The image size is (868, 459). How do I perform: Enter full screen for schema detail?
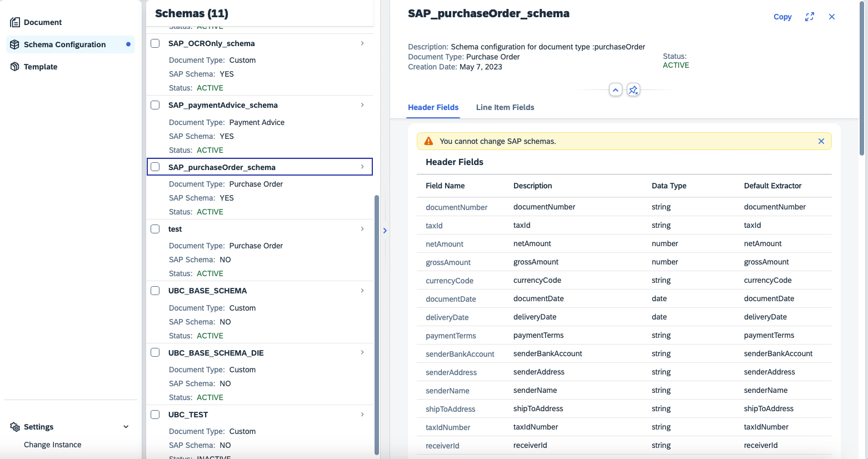810,17
